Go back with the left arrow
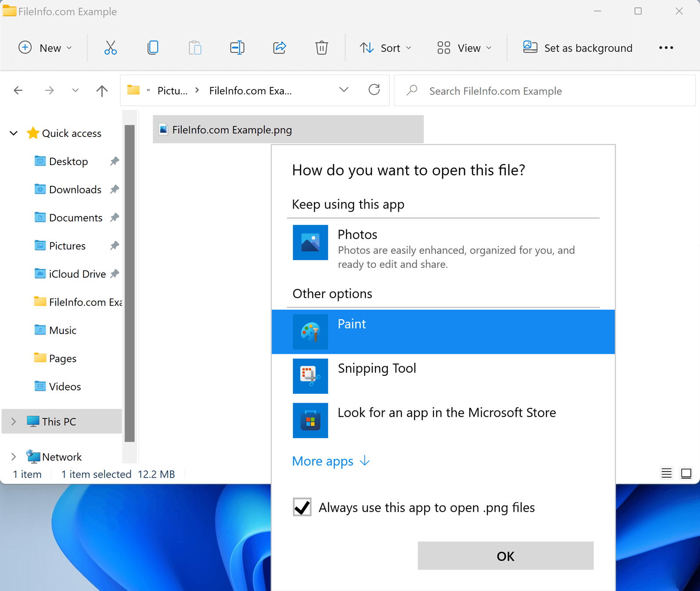Image resolution: width=700 pixels, height=591 pixels. click(18, 90)
